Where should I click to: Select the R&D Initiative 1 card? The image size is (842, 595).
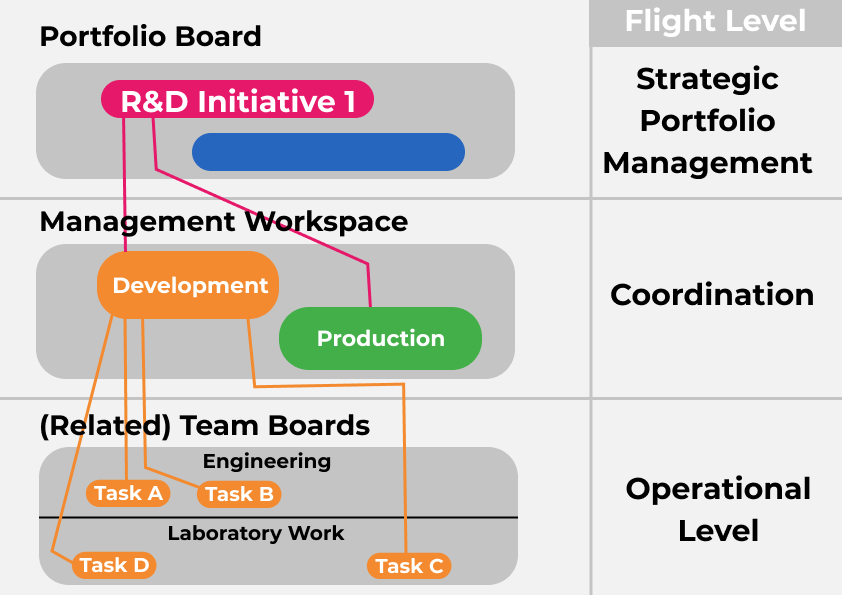[x=237, y=99]
